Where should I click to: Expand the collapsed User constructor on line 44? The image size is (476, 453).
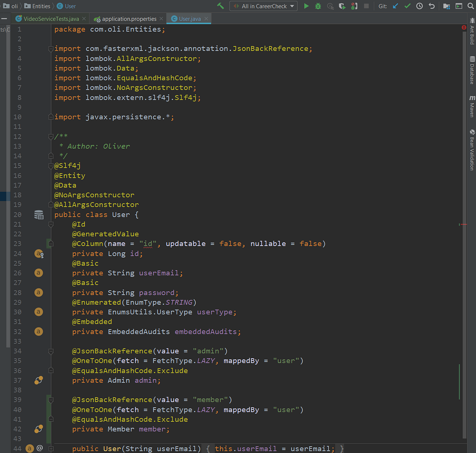point(51,449)
